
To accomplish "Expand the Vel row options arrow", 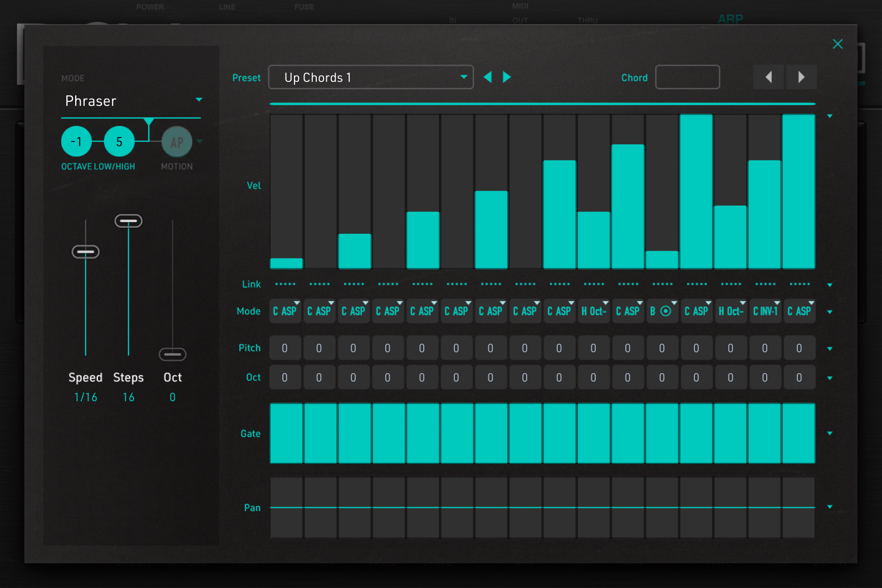I will pos(830,116).
